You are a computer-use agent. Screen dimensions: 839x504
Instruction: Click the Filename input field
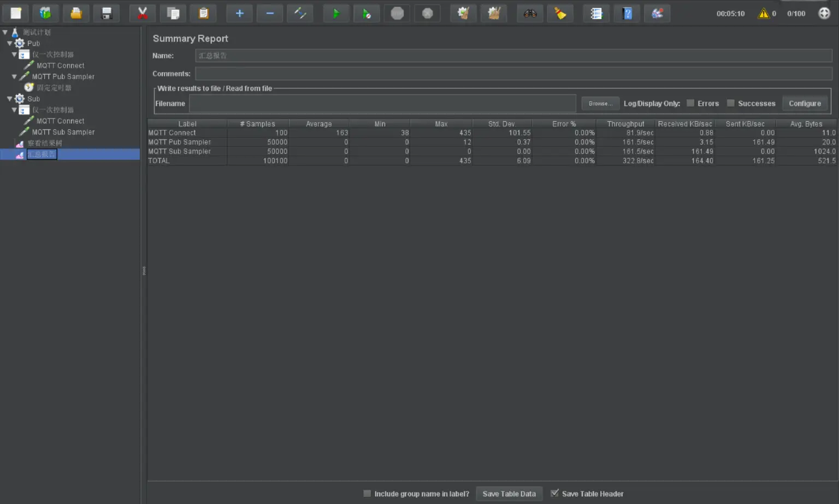[x=382, y=103]
